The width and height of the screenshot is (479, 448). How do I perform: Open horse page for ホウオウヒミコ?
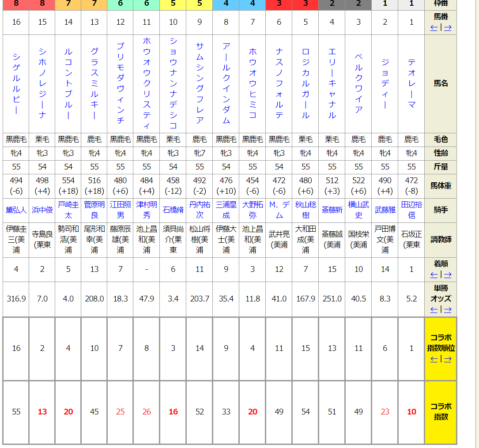[x=253, y=83]
